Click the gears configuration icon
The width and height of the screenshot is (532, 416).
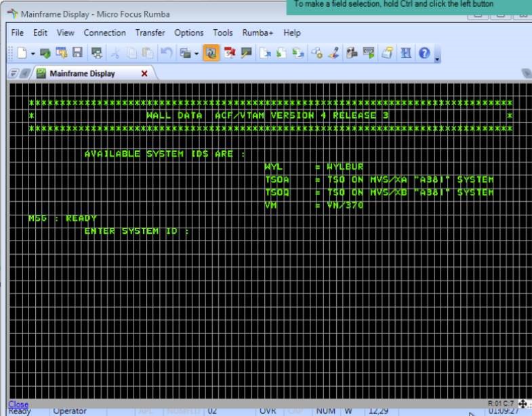[x=317, y=53]
